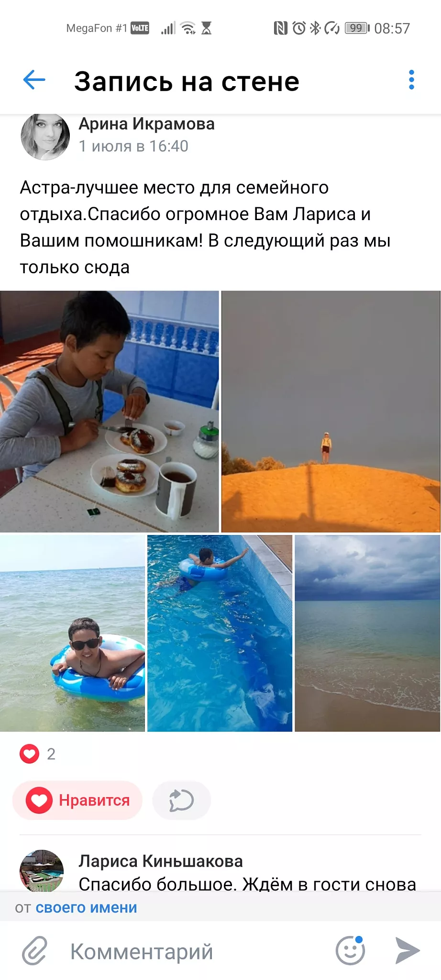Open the three-dot options menu
441x980 pixels.
tap(411, 80)
